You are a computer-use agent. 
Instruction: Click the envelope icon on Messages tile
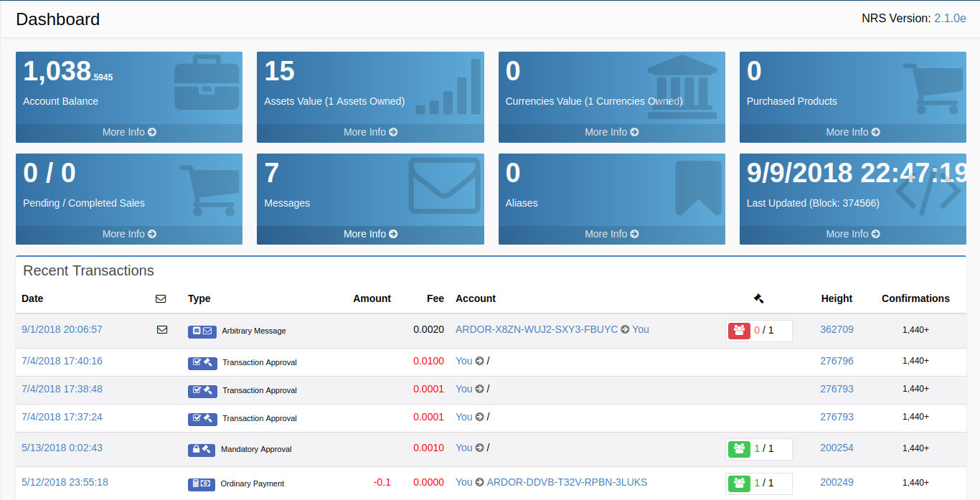[x=444, y=186]
